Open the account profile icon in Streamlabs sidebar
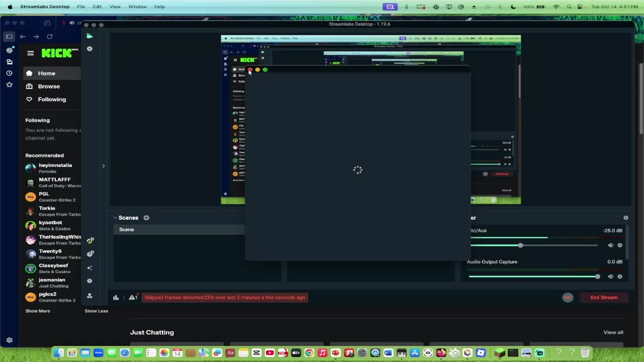 tap(90, 296)
